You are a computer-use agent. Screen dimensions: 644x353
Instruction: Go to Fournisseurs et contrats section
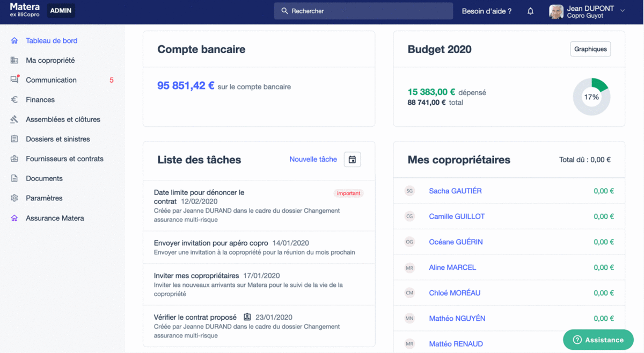pos(64,159)
